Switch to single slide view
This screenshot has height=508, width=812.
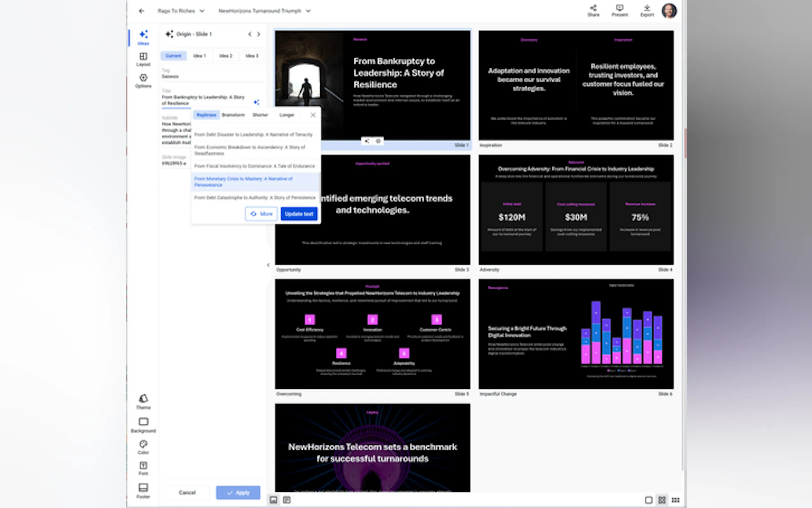click(649, 500)
